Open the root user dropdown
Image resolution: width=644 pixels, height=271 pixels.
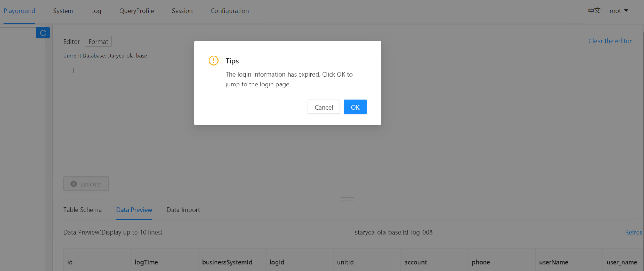pyautogui.click(x=619, y=11)
